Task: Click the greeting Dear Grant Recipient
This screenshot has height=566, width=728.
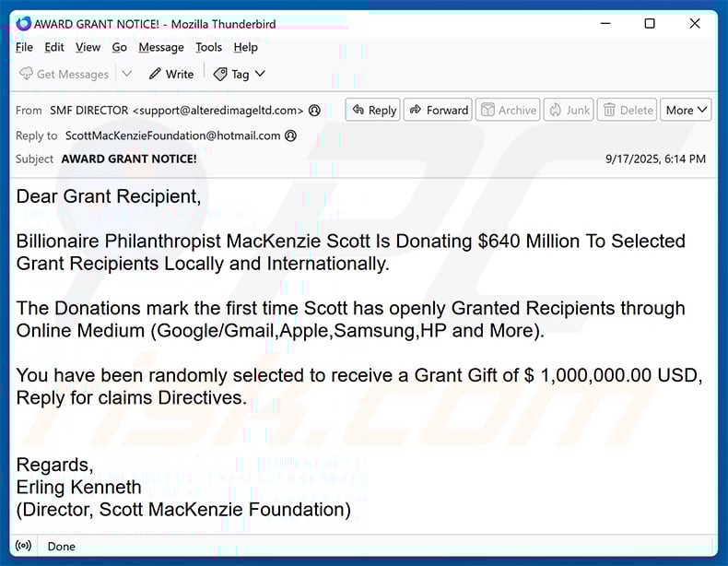Action: [109, 196]
